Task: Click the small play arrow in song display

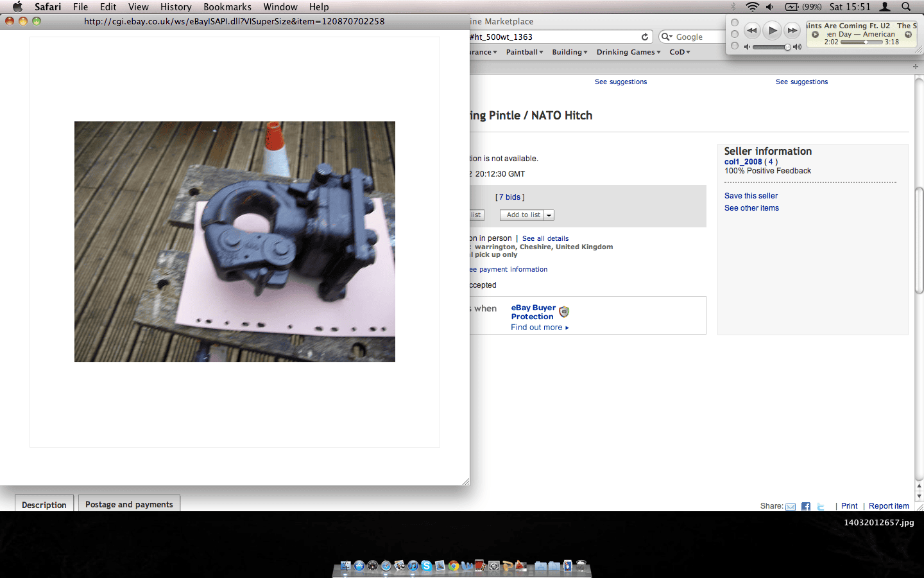Action: click(x=815, y=34)
